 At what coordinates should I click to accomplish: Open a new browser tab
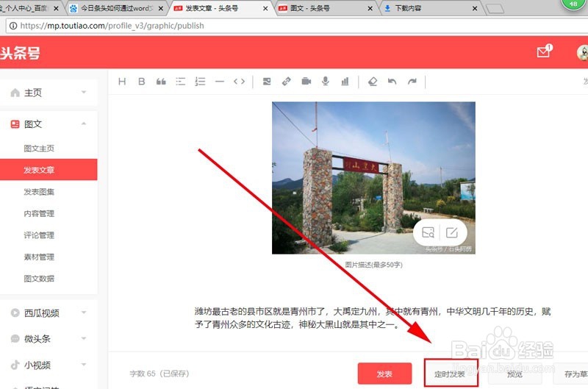(x=495, y=9)
